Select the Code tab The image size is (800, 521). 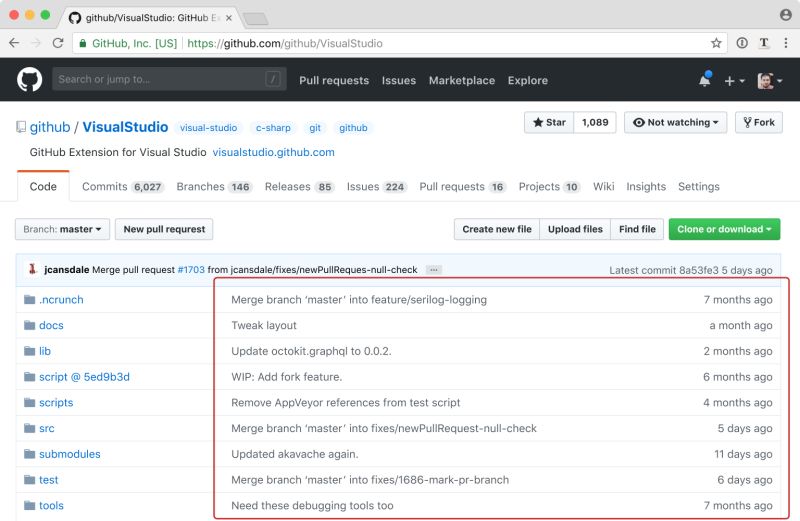pyautogui.click(x=43, y=186)
